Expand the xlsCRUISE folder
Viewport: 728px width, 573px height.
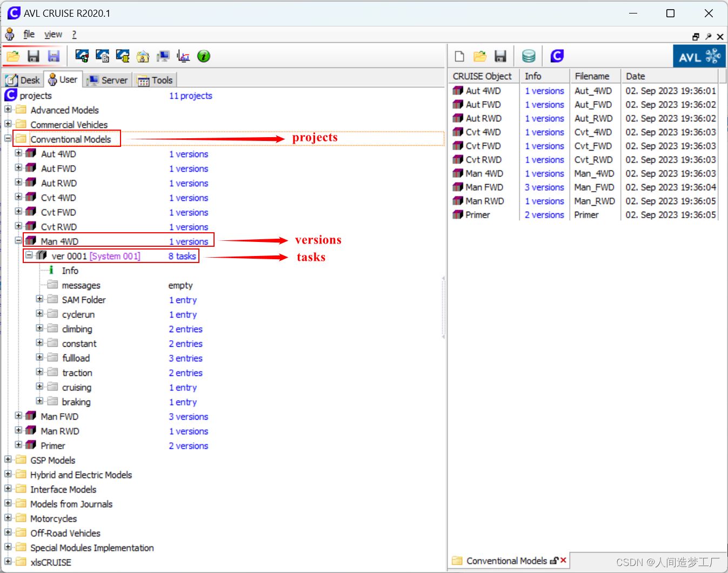pos(8,562)
